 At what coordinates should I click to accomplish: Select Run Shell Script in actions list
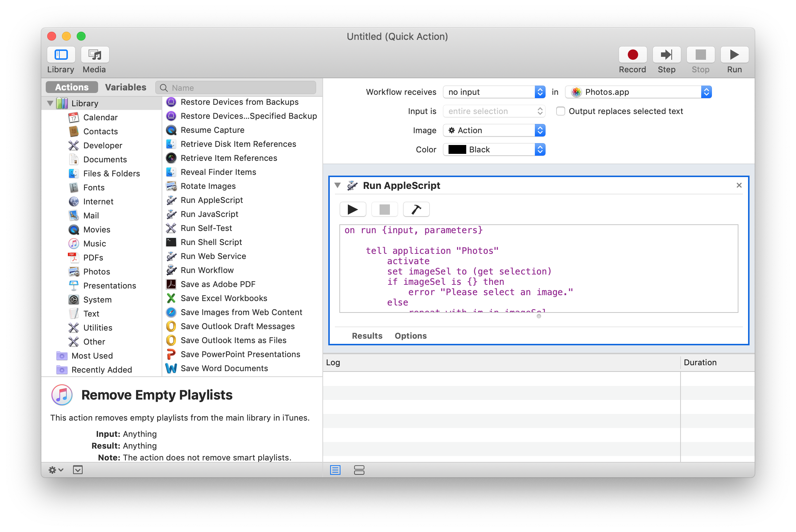click(211, 242)
